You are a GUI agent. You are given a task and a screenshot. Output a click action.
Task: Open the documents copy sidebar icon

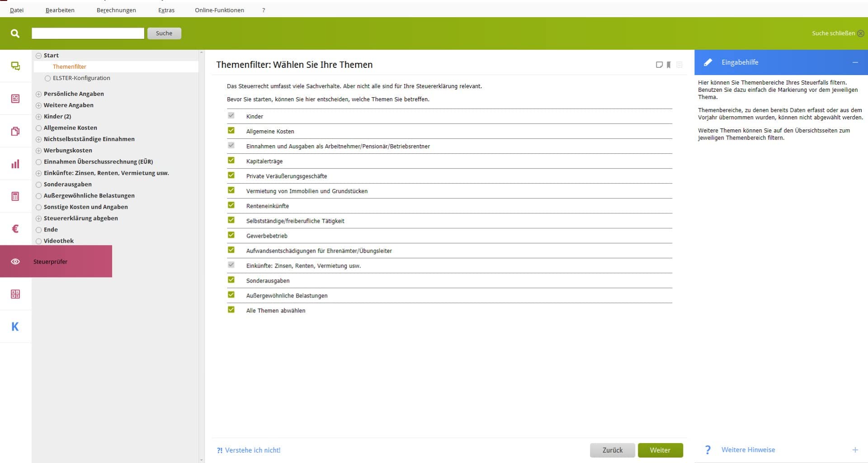point(15,131)
